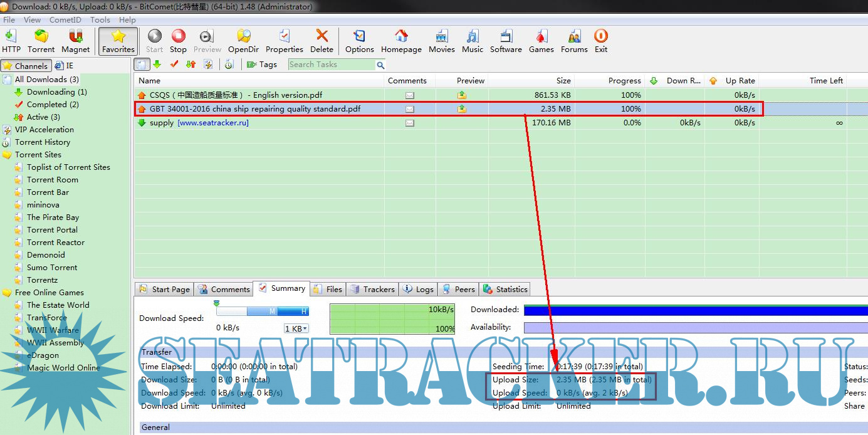Click the preview icon for CSQS pdf

pyautogui.click(x=462, y=95)
